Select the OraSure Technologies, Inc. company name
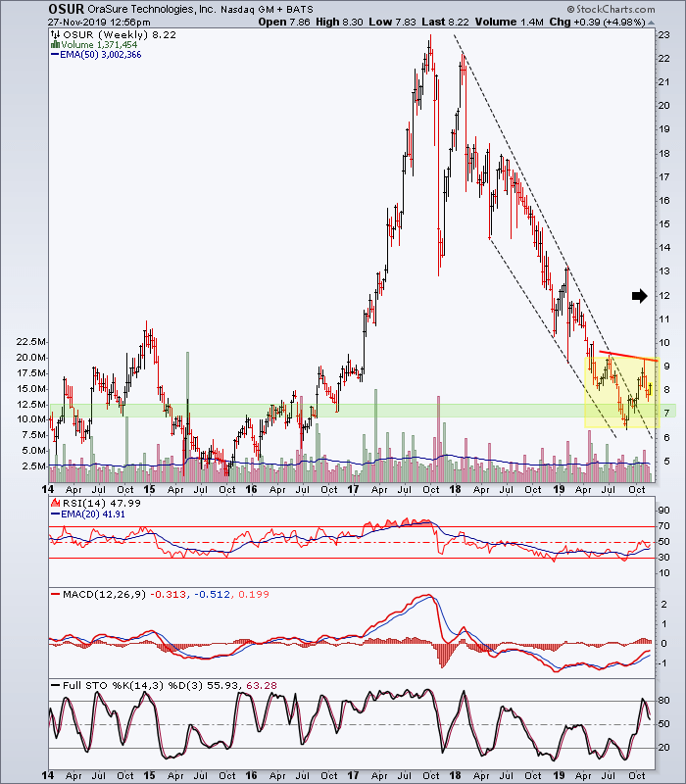Screen dimensions: 686x784 (152, 10)
